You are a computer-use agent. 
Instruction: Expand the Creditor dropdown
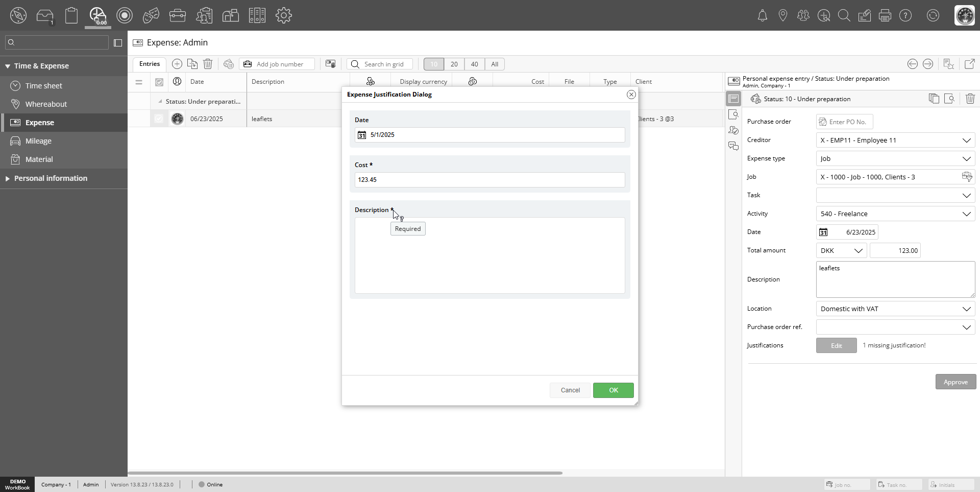click(x=966, y=140)
